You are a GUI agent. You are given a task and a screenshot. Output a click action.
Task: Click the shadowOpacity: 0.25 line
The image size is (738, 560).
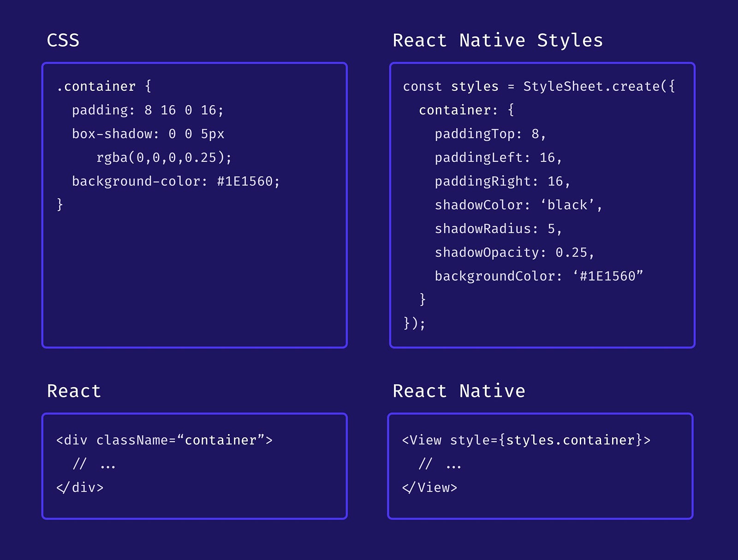click(514, 253)
